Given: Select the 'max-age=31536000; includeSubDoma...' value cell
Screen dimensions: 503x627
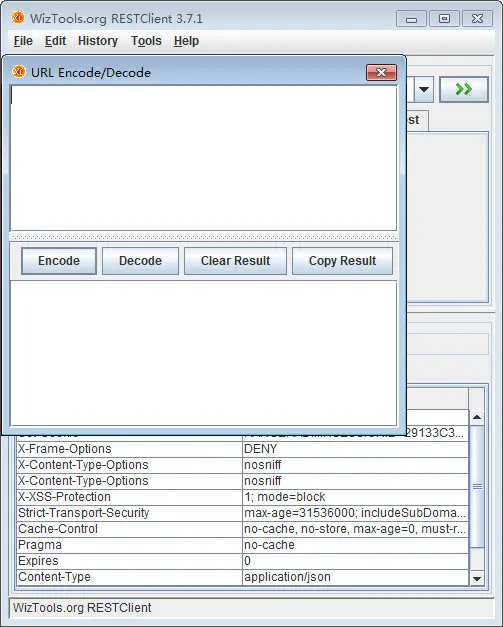Looking at the screenshot, I should pos(355,513).
